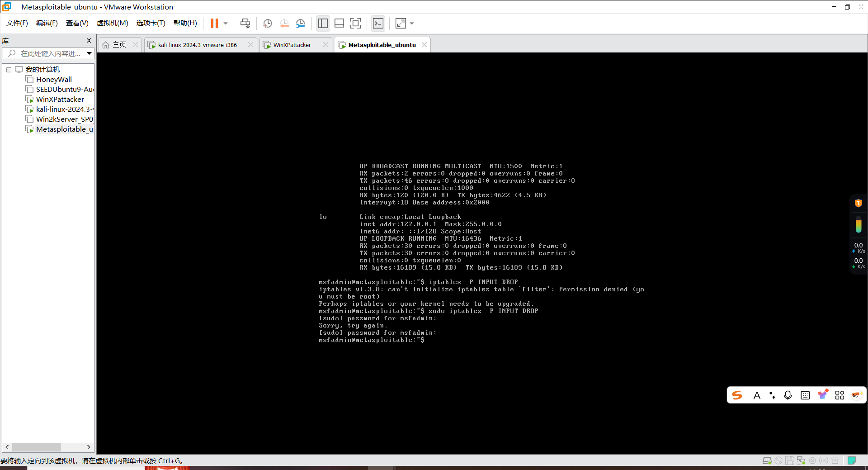Screen dimensions: 868x470
Task: Click the orange pause virtual machine button
Action: (x=214, y=24)
